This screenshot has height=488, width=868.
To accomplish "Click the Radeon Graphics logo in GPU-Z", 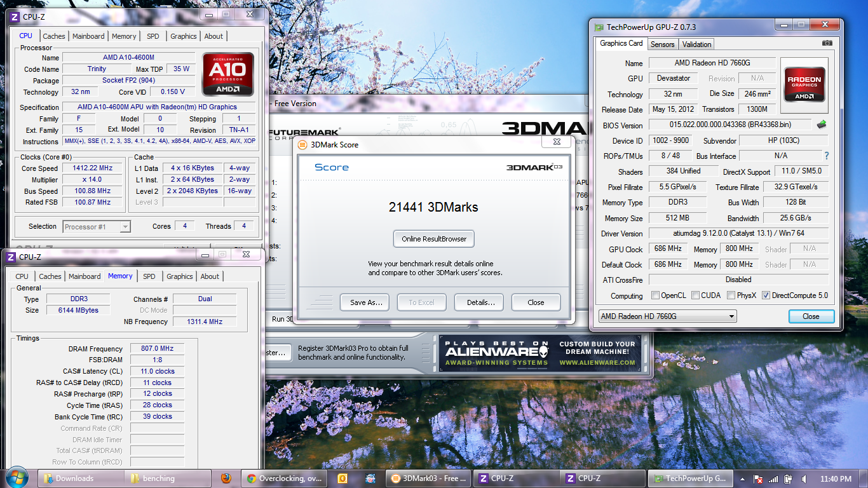I will click(804, 85).
